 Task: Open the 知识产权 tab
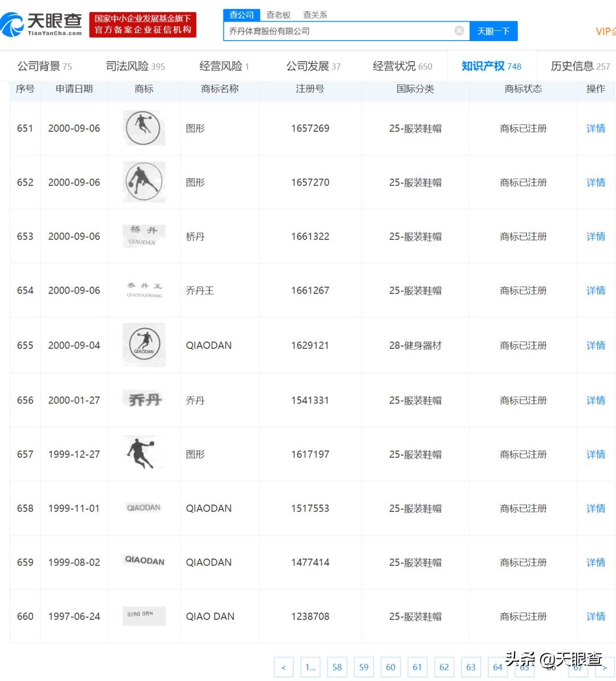click(492, 66)
